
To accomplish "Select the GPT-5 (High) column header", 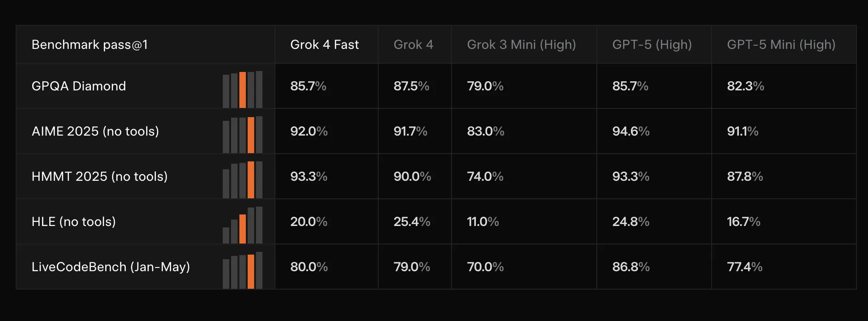I will click(652, 45).
